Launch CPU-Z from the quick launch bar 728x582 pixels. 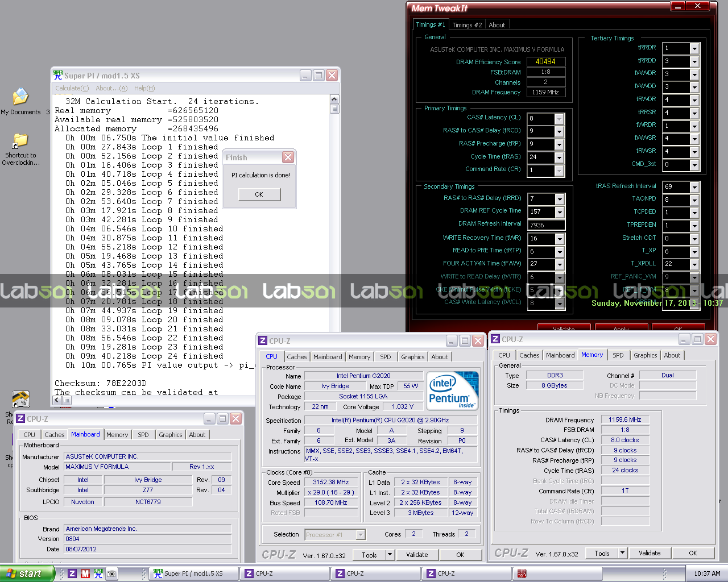pyautogui.click(x=72, y=573)
